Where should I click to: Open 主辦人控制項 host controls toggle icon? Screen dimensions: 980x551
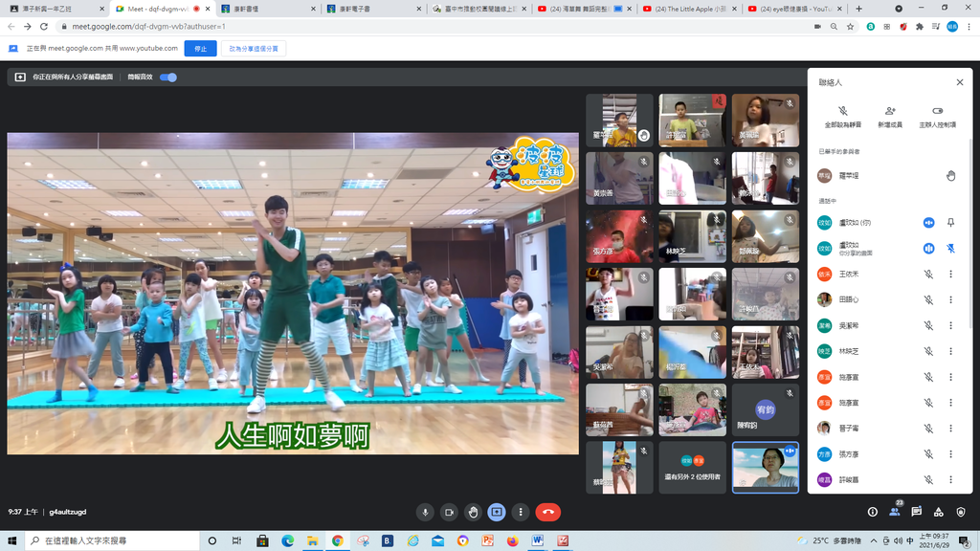click(x=938, y=111)
